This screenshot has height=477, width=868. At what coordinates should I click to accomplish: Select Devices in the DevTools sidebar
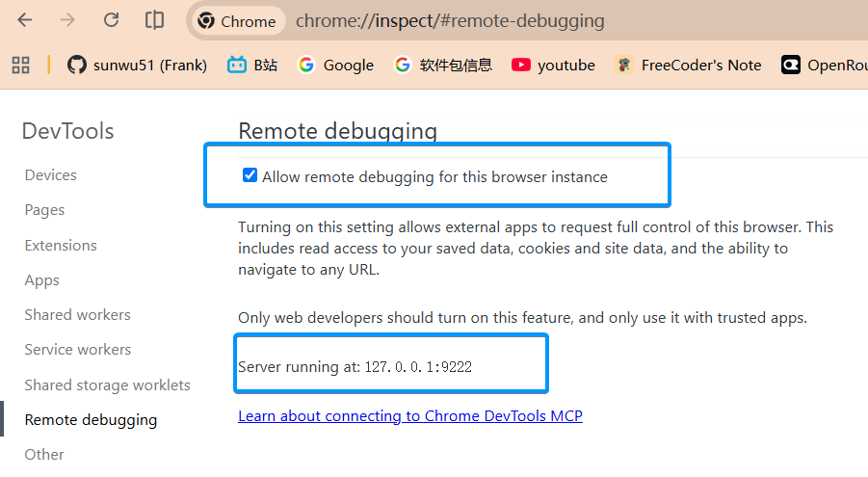click(51, 175)
